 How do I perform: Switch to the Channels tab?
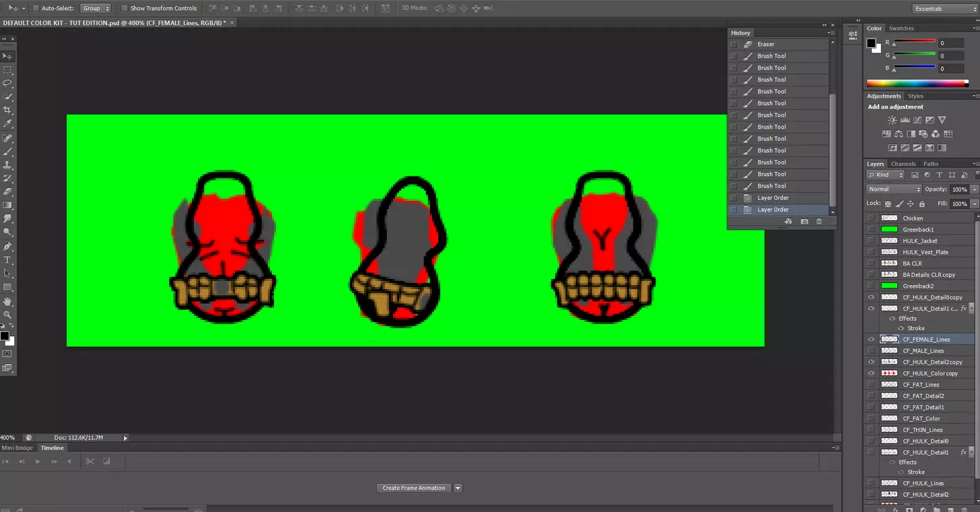click(903, 164)
